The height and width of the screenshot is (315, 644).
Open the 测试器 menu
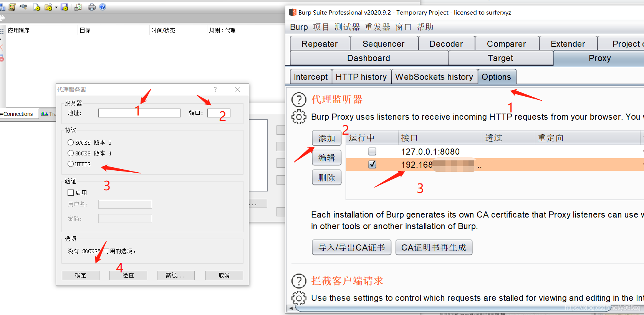(347, 27)
